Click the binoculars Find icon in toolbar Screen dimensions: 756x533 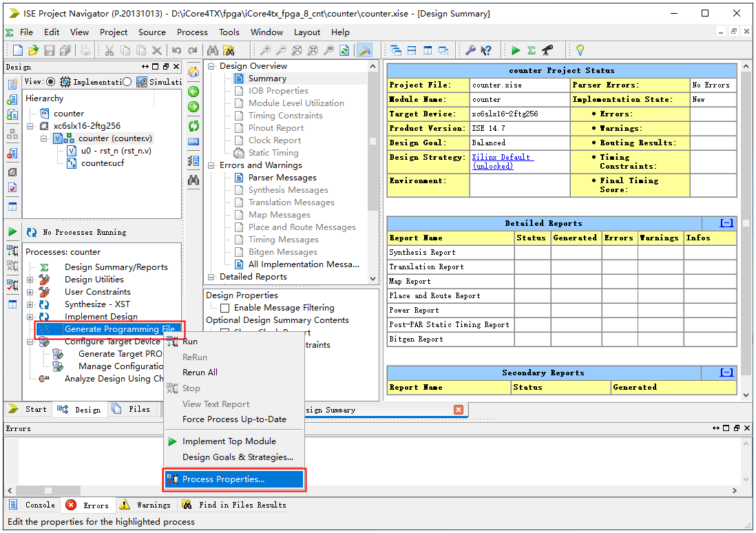[213, 50]
